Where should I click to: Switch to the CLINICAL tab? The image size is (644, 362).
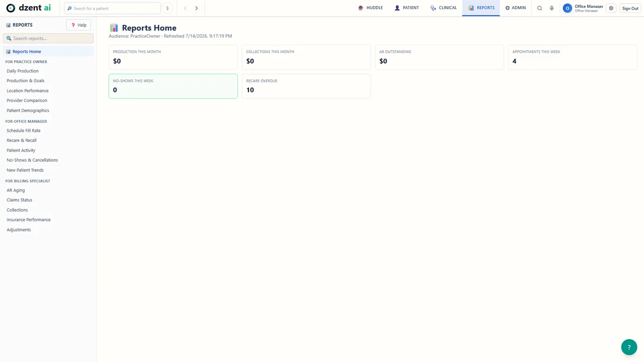(x=444, y=8)
